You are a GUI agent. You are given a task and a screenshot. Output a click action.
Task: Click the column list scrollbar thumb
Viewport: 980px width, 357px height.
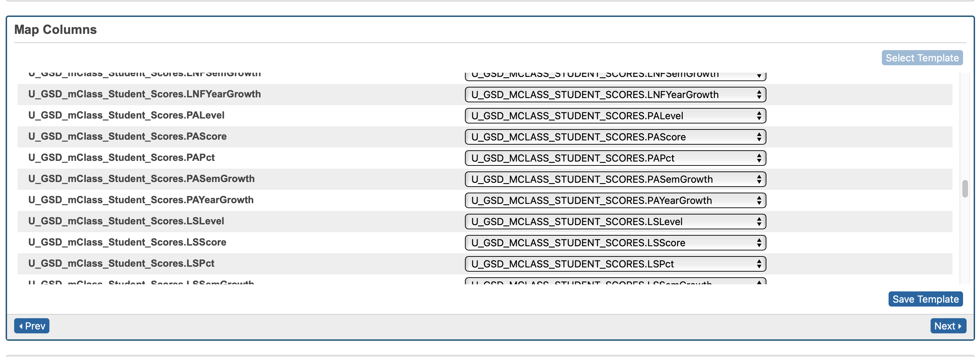964,189
